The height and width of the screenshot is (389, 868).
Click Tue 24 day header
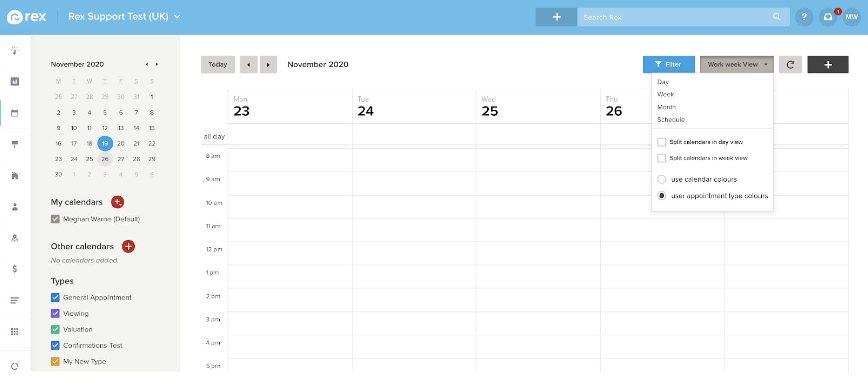coord(414,107)
